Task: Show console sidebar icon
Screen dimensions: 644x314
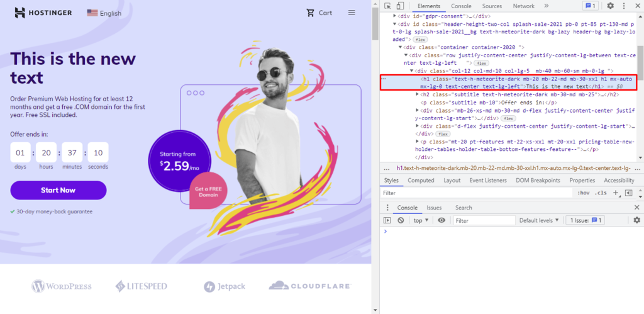Action: coord(387,220)
